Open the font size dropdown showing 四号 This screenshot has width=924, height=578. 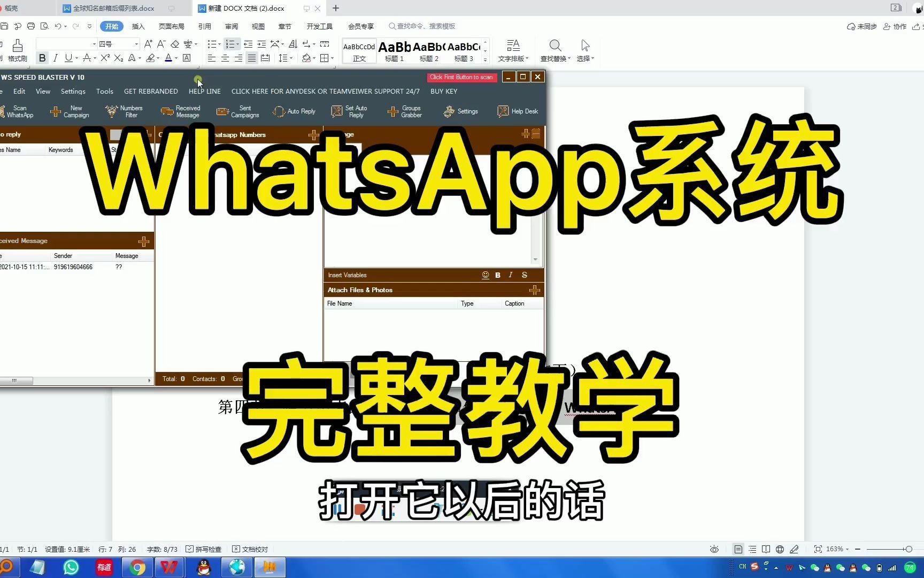[136, 44]
